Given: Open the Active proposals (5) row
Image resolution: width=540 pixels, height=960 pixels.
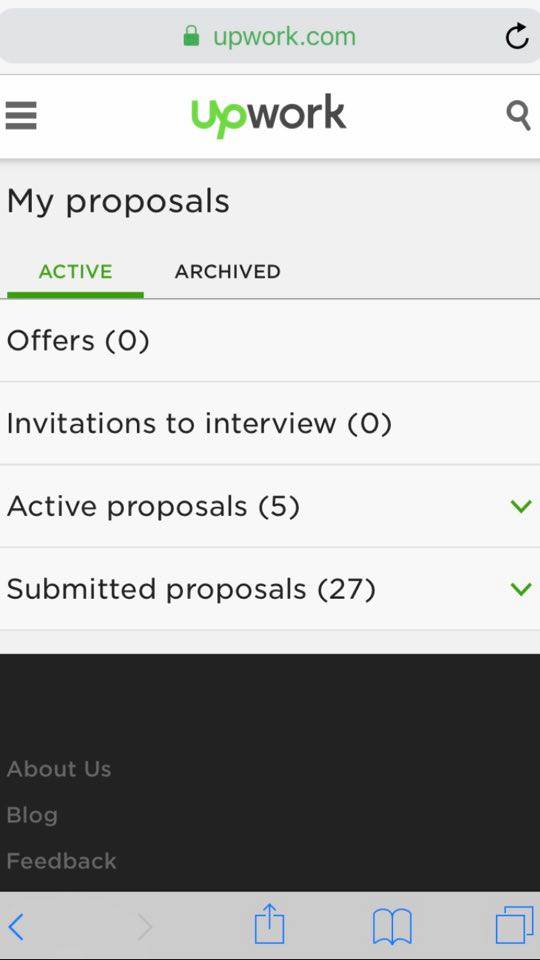Looking at the screenshot, I should (270, 506).
